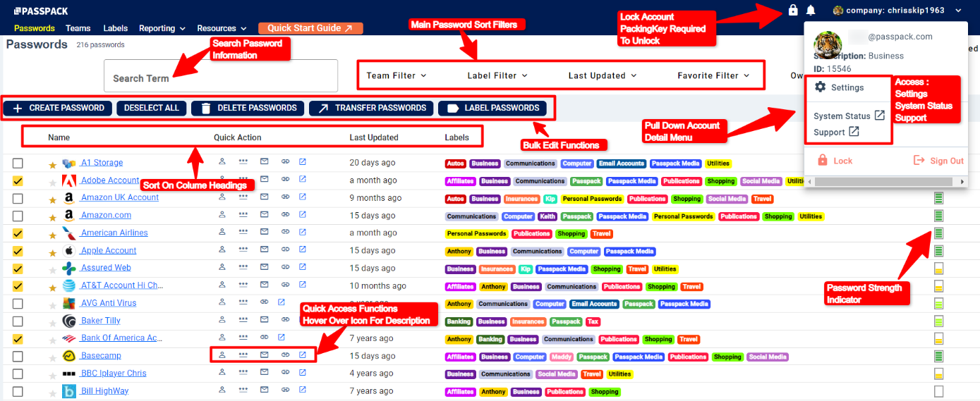Uncheck the Adobe Account checkbox

pyautogui.click(x=18, y=181)
